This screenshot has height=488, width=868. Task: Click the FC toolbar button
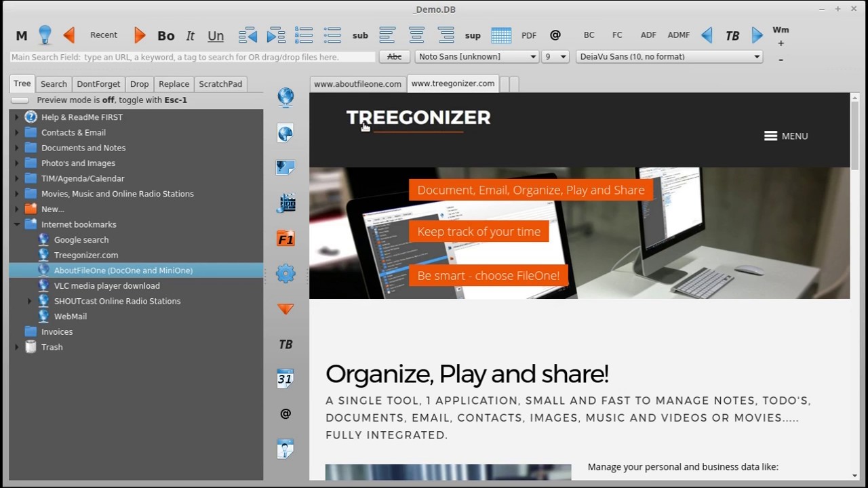(x=617, y=35)
